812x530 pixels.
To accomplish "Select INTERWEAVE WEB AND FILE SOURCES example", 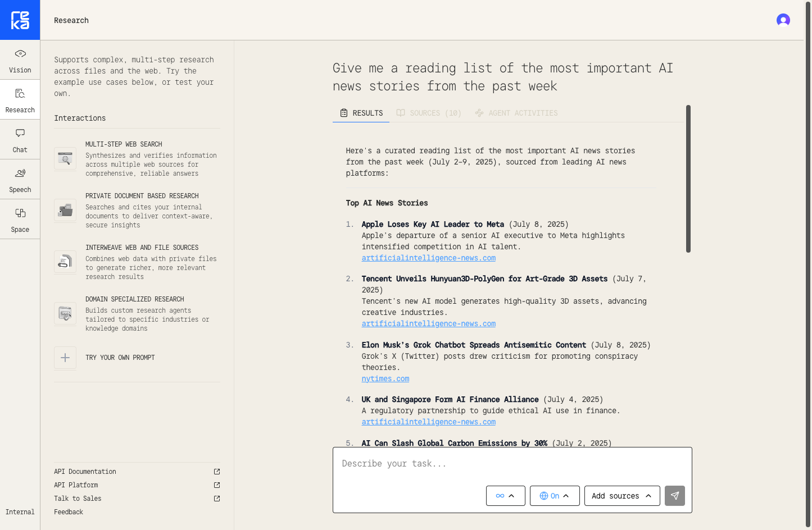I will point(137,262).
